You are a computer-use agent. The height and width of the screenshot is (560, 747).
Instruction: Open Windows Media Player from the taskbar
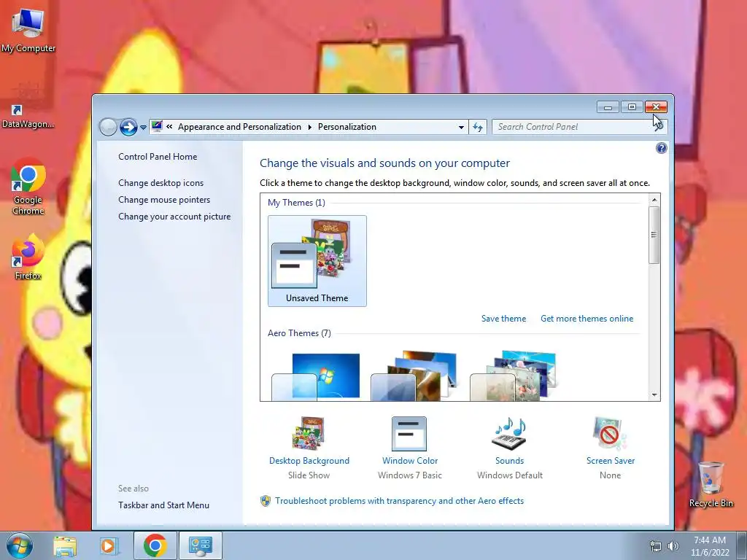(x=109, y=546)
